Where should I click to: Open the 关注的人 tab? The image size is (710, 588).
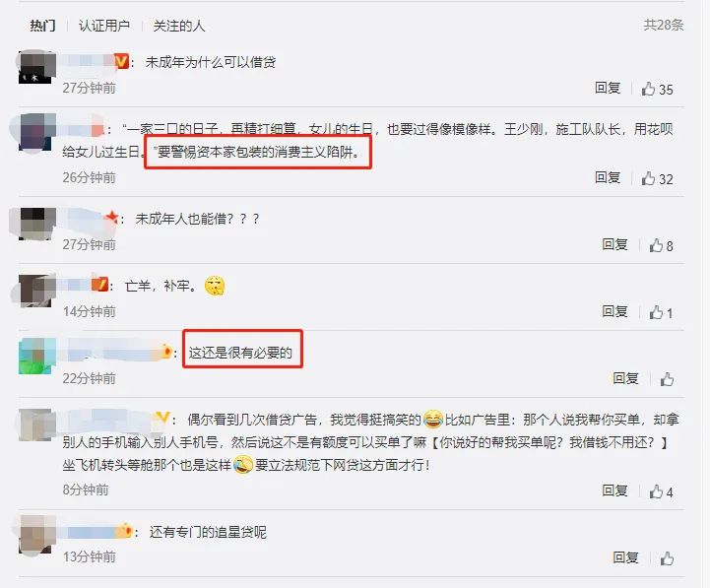click(179, 26)
